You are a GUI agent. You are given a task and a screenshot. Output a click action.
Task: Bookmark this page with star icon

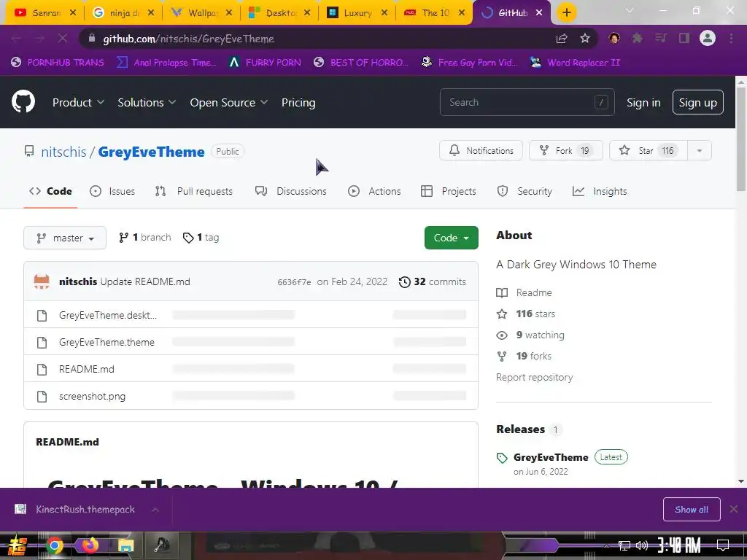pyautogui.click(x=585, y=39)
